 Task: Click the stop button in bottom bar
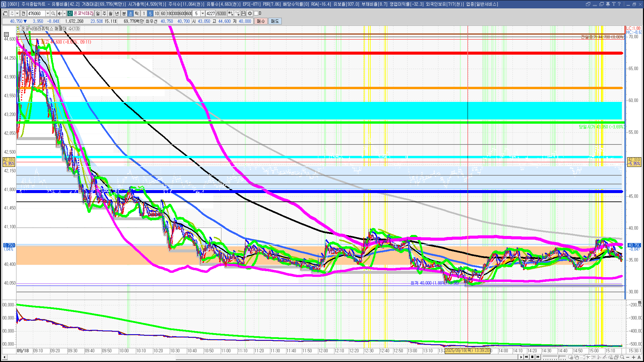click(x=532, y=357)
